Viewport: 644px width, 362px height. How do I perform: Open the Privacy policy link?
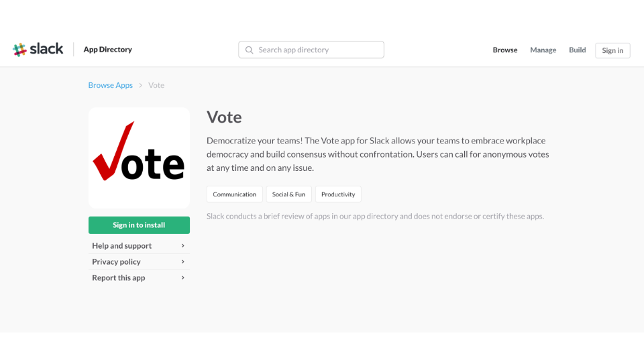tap(117, 262)
